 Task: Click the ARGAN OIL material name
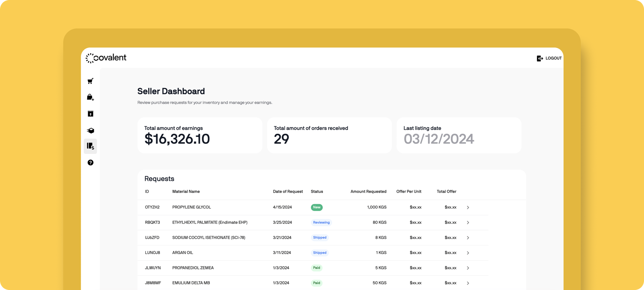[x=183, y=253]
